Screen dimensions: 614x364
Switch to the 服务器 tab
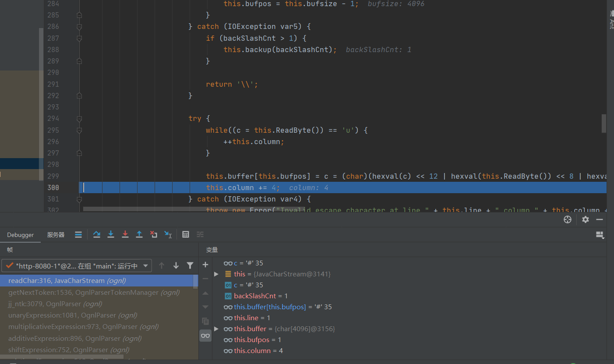[56, 235]
